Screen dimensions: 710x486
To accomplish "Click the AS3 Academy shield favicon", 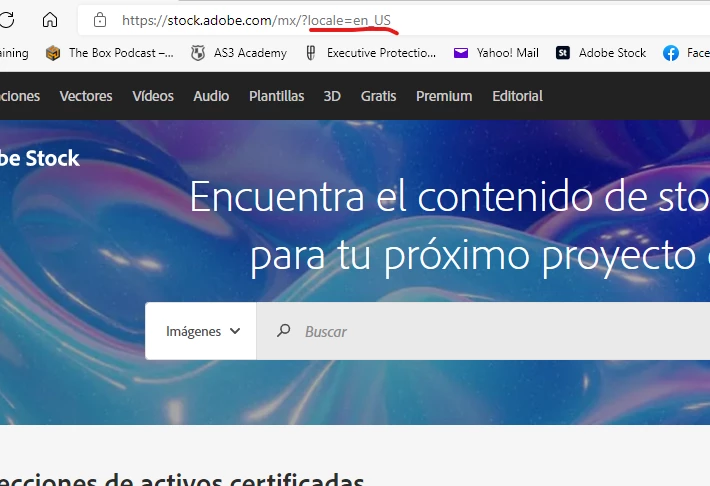I will tap(198, 53).
